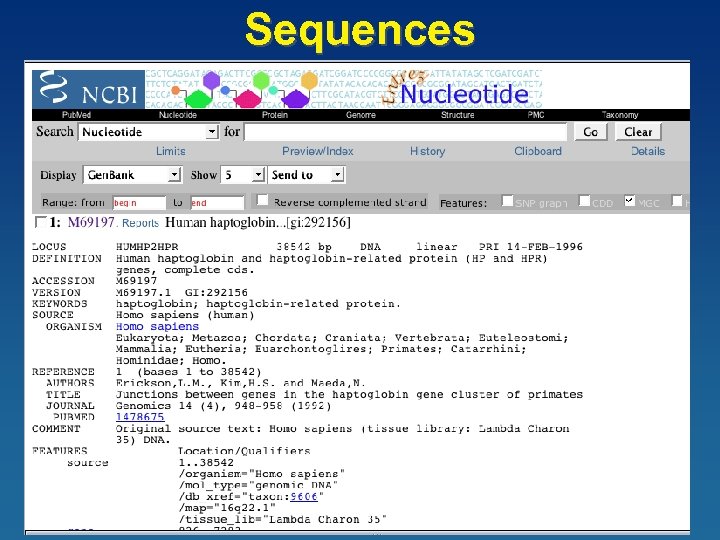Image resolution: width=720 pixels, height=540 pixels.
Task: Expand the Search database dropdown showing Nucleotide
Action: [148, 132]
